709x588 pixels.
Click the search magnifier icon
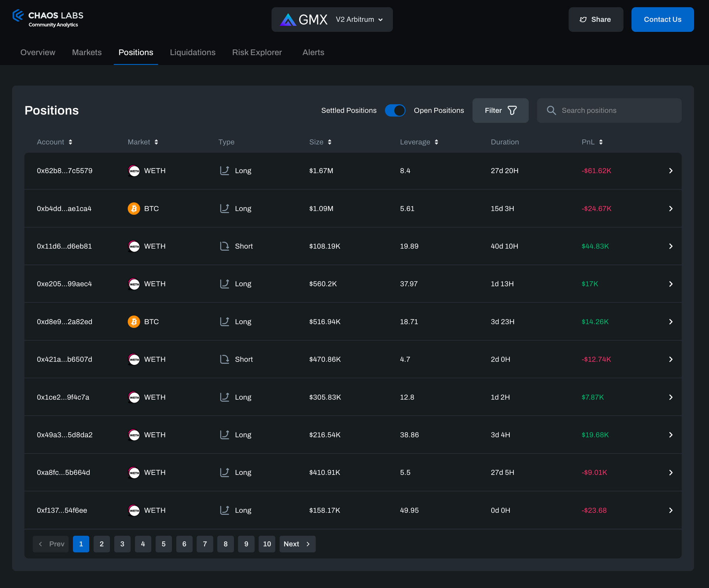point(551,110)
